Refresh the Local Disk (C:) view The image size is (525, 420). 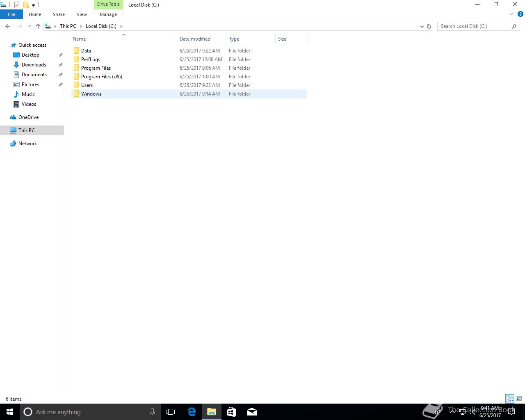429,26
